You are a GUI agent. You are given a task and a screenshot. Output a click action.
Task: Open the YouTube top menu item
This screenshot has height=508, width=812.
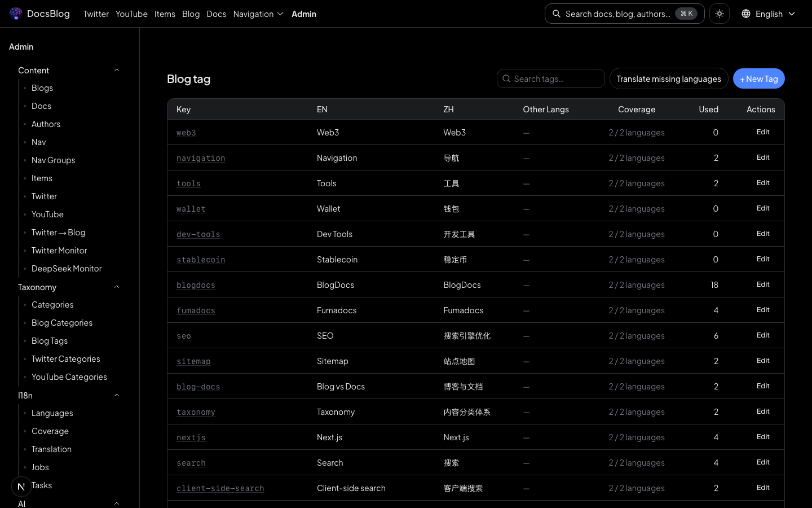131,14
